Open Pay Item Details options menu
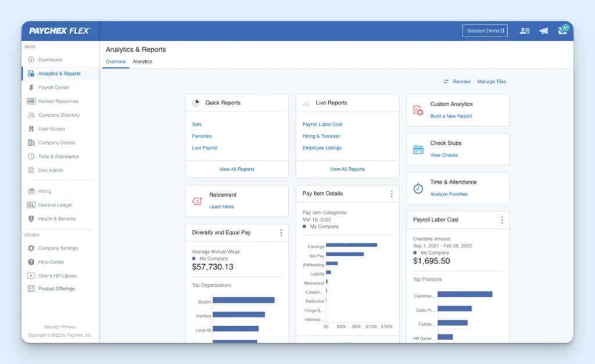Screen dimensions: 595x364 [x=392, y=194]
